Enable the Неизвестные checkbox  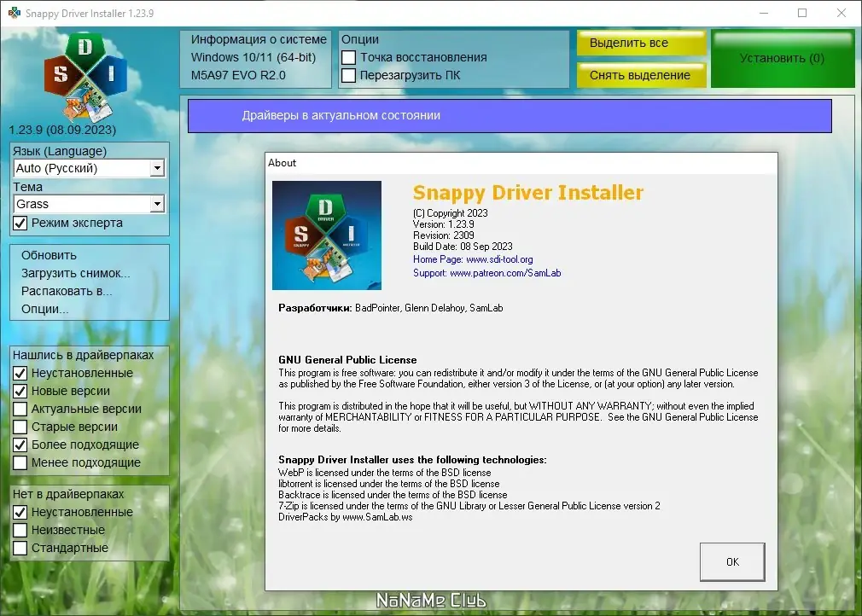point(19,530)
